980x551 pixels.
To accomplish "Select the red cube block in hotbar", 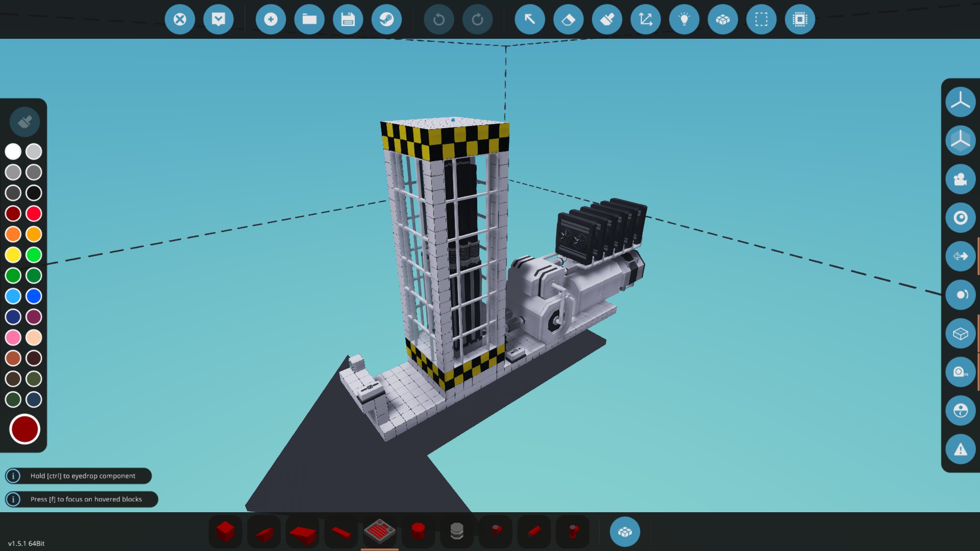I will 225,532.
